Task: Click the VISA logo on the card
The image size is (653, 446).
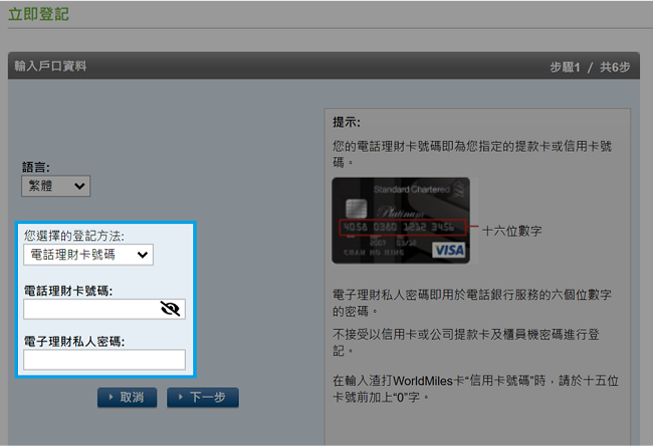Action: [449, 249]
